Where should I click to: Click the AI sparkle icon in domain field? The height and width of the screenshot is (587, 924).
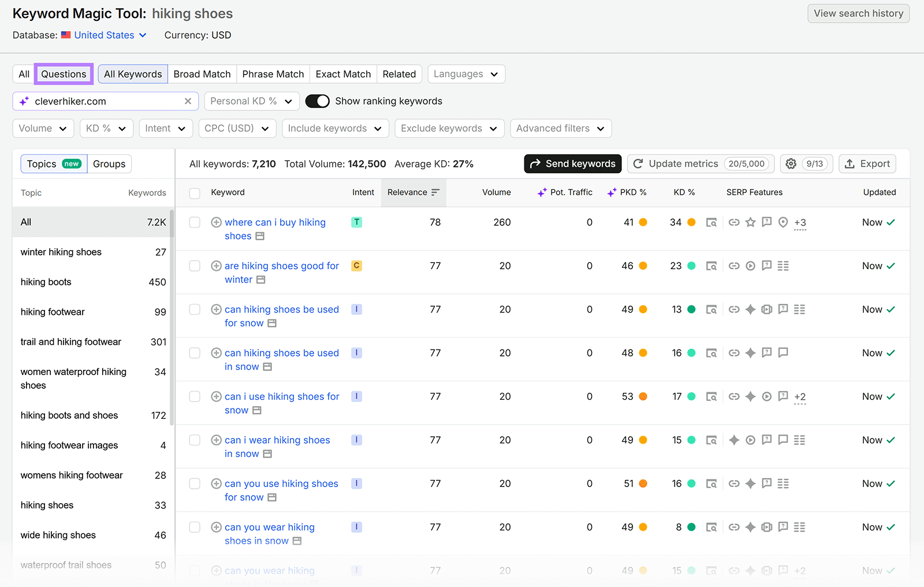click(x=24, y=101)
